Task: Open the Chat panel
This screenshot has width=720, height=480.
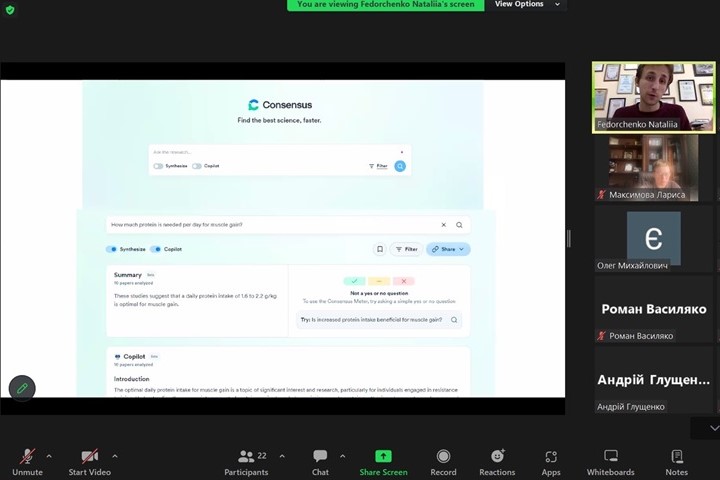Action: point(320,456)
